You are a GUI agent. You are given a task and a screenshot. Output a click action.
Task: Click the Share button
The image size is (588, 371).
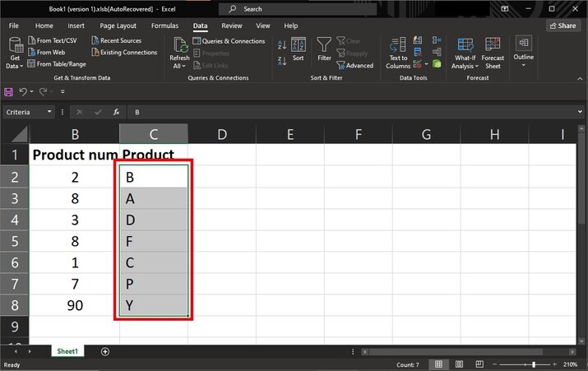click(563, 26)
